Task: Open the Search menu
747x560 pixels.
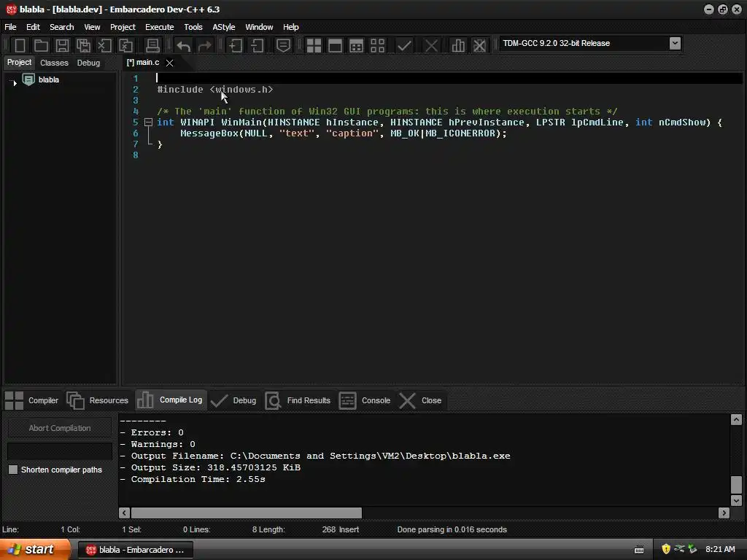Action: point(62,27)
